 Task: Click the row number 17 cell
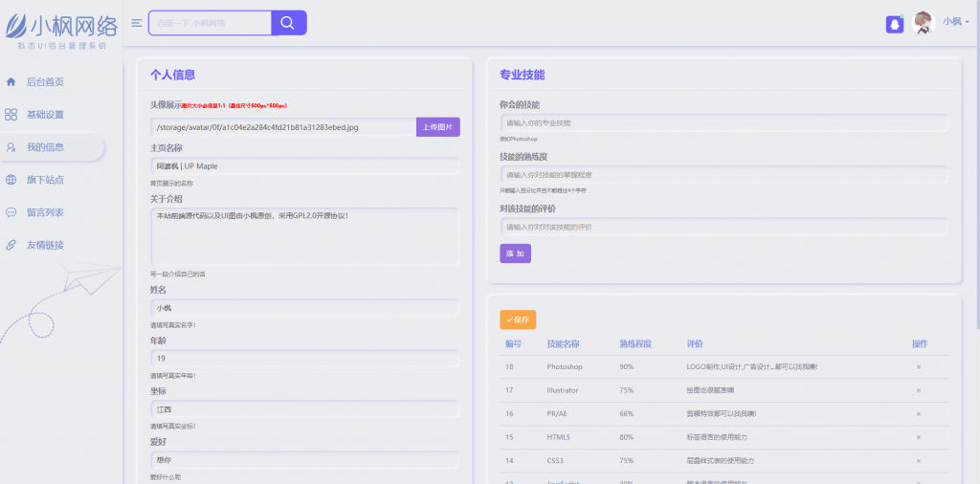[x=509, y=390]
